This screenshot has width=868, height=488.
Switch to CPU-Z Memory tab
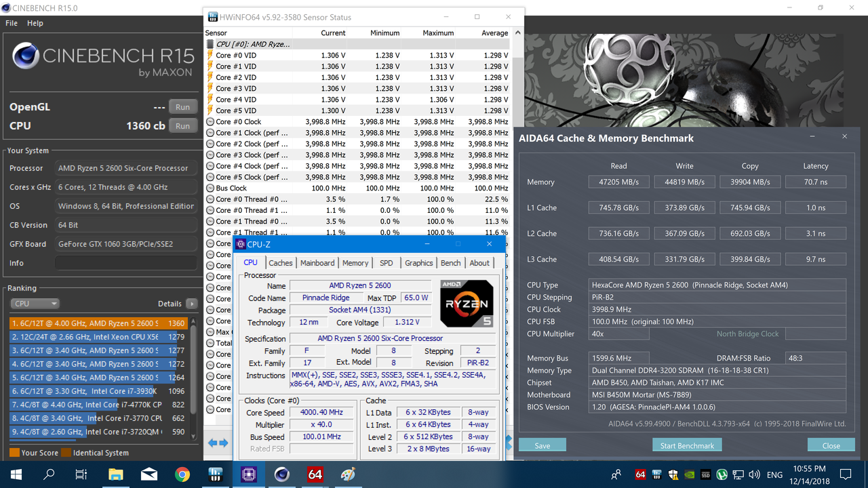tap(355, 263)
